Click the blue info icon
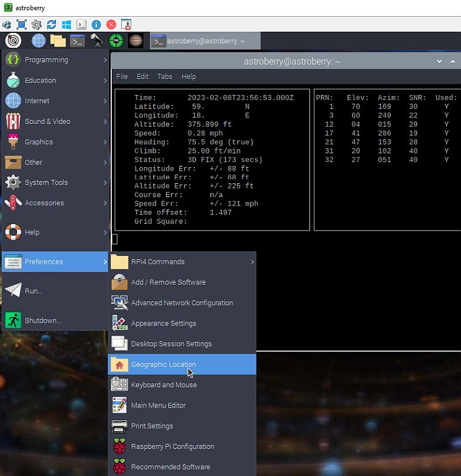 (x=96, y=24)
